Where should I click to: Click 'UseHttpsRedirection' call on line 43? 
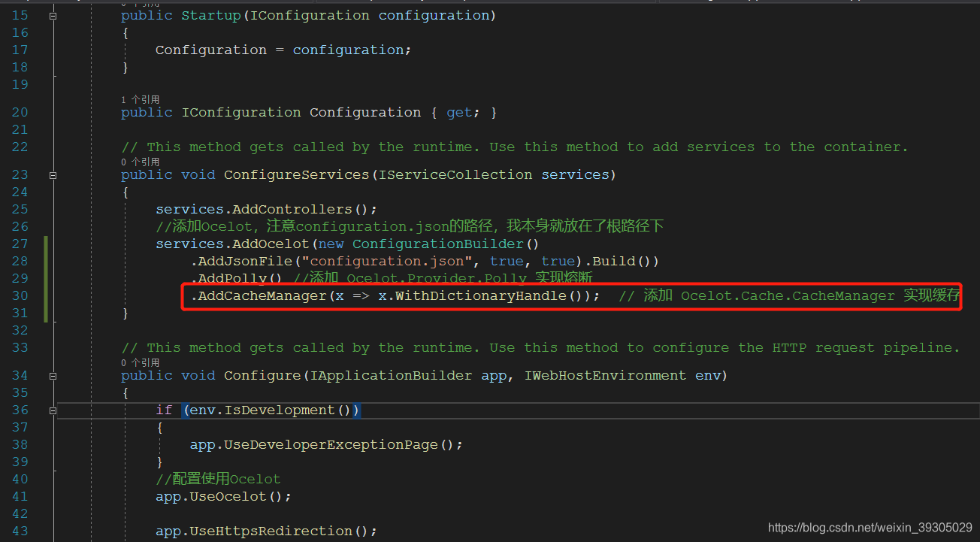tap(271, 531)
